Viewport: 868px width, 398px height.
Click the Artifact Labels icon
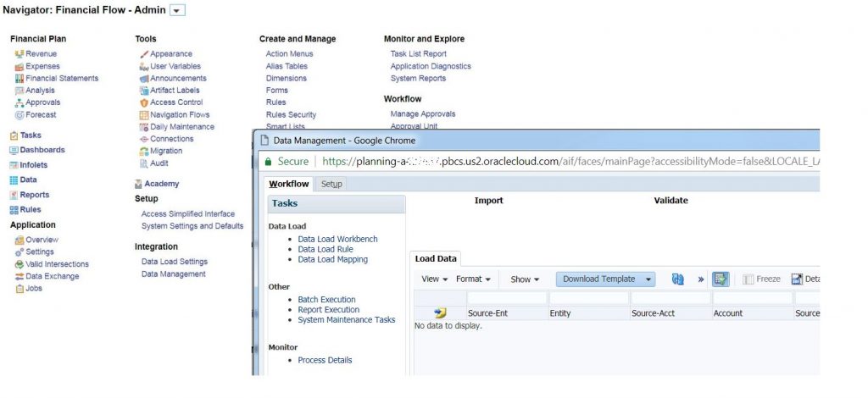pos(144,91)
